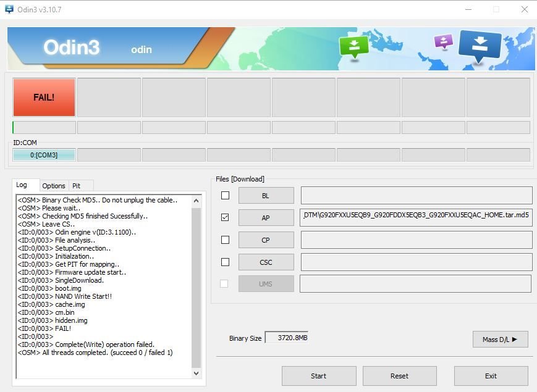Click the BL file path field
The width and height of the screenshot is (537, 392).
pyautogui.click(x=416, y=195)
